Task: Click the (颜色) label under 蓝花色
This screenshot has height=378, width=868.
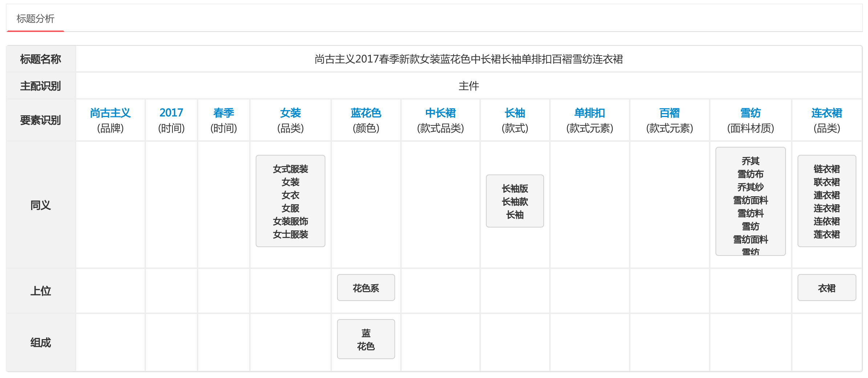Action: (366, 128)
